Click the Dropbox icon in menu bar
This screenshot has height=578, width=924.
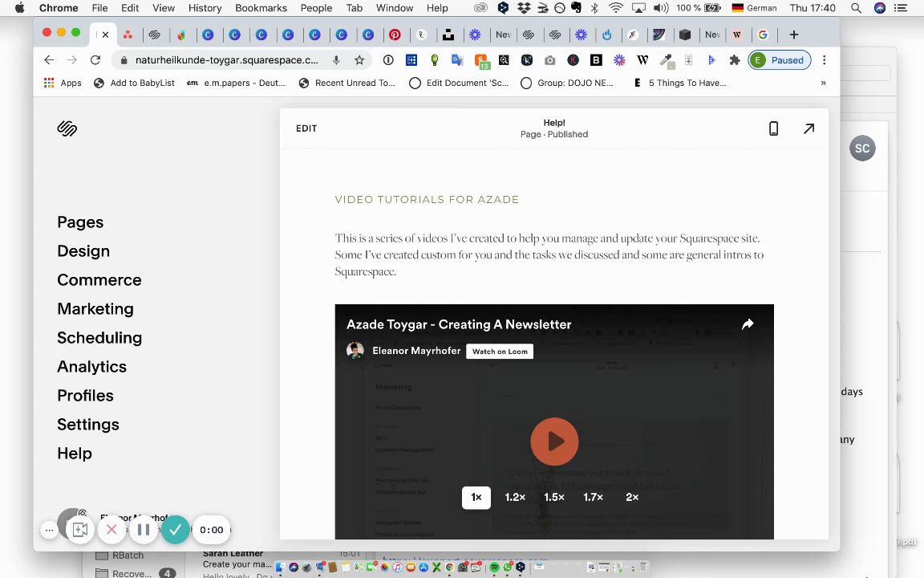point(523,8)
